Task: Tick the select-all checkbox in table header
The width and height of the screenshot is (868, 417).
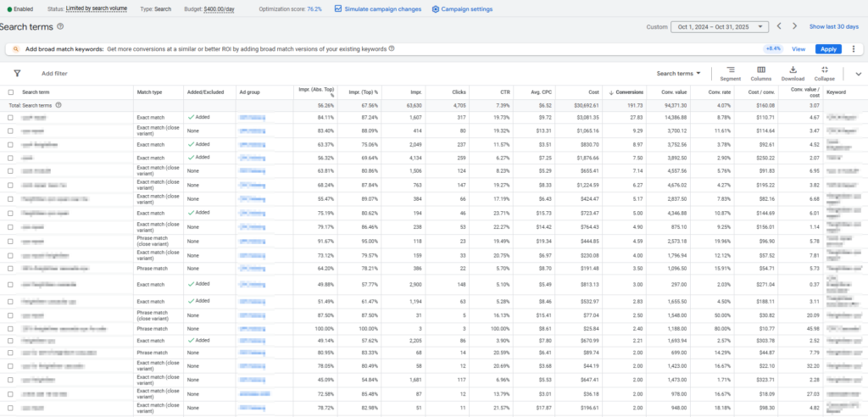Action: pyautogui.click(x=11, y=92)
